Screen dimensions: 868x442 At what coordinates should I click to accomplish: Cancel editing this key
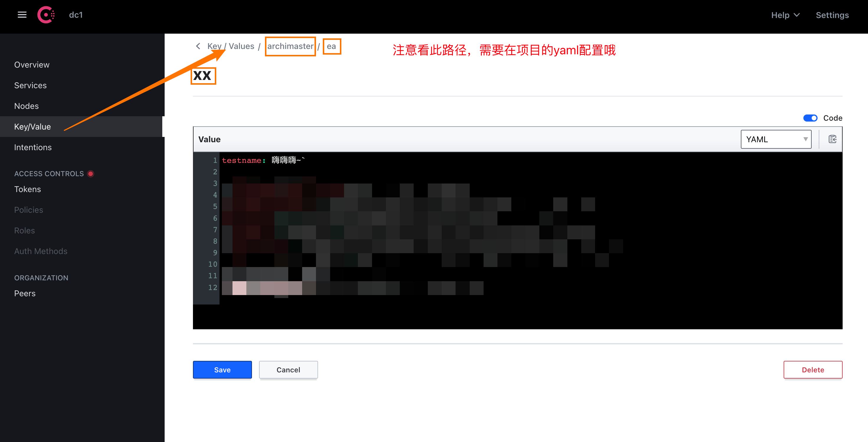[288, 370]
